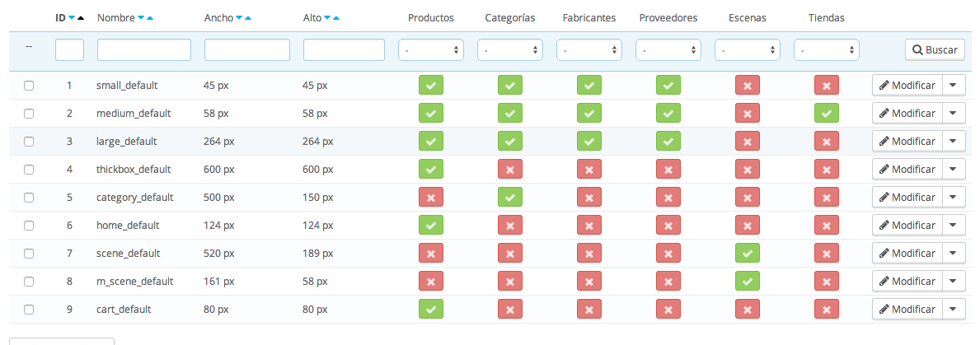Open the Productos filter dropdown
This screenshot has height=345, width=980.
pyautogui.click(x=430, y=50)
